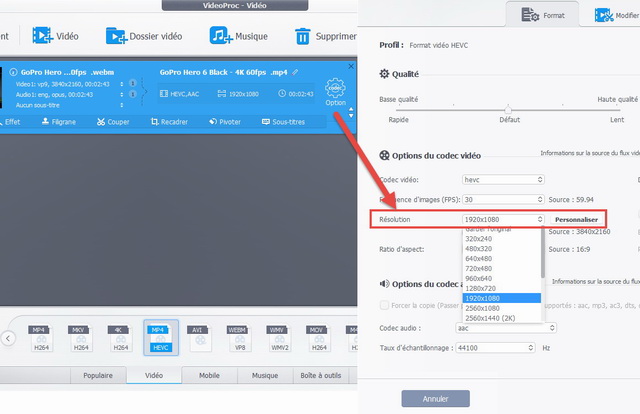Open the Résolution dropdown showing 1920x1080
The height and width of the screenshot is (414, 640).
(503, 220)
